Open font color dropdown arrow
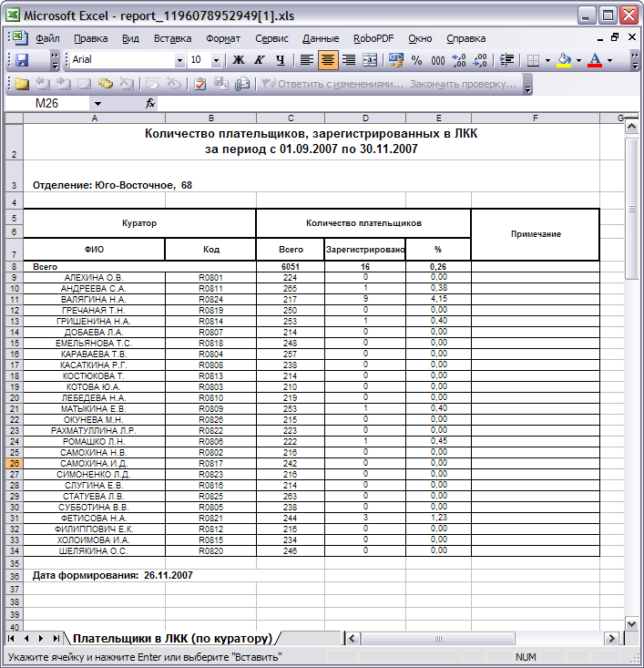This screenshot has width=644, height=668. point(610,60)
